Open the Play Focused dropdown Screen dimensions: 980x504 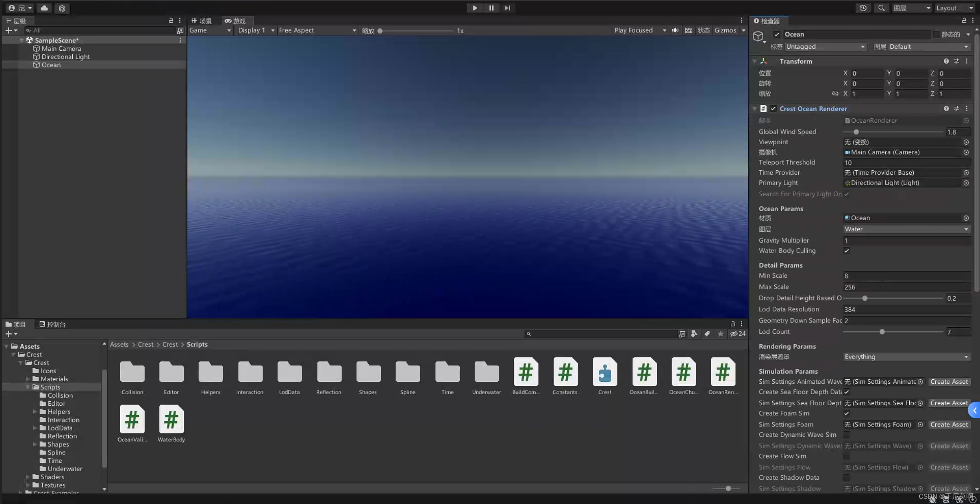[x=640, y=30]
